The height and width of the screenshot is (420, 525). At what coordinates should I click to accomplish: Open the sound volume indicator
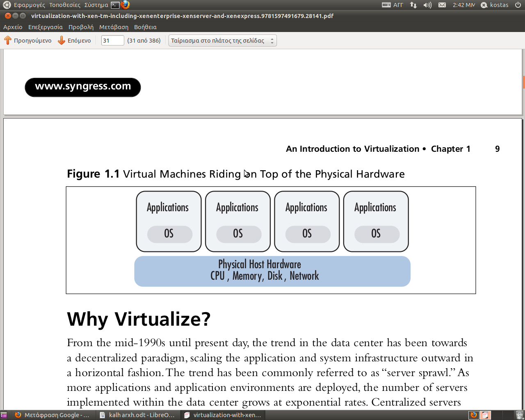click(x=427, y=5)
